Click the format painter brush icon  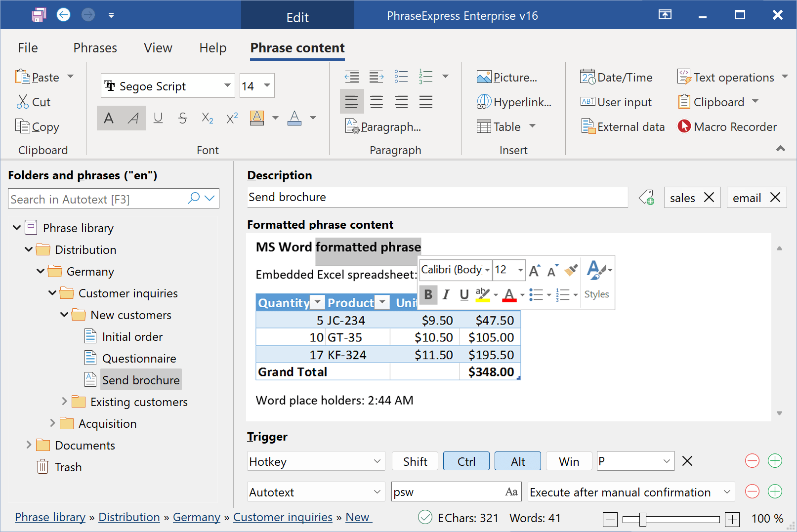click(571, 270)
